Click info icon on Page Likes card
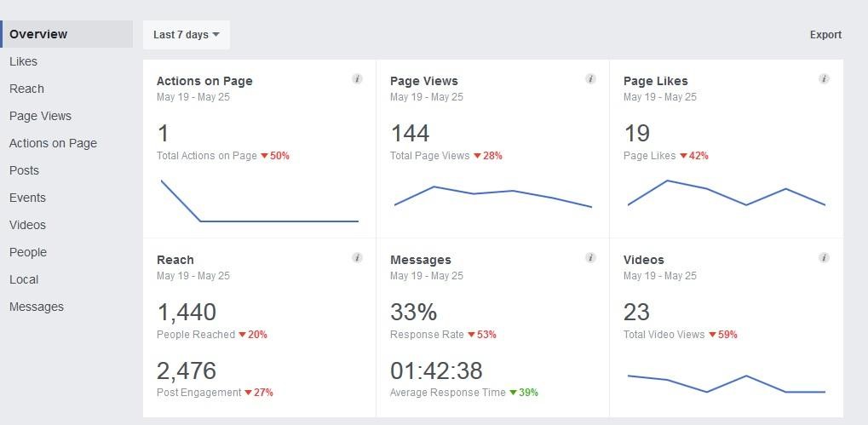This screenshot has width=868, height=425. [824, 79]
